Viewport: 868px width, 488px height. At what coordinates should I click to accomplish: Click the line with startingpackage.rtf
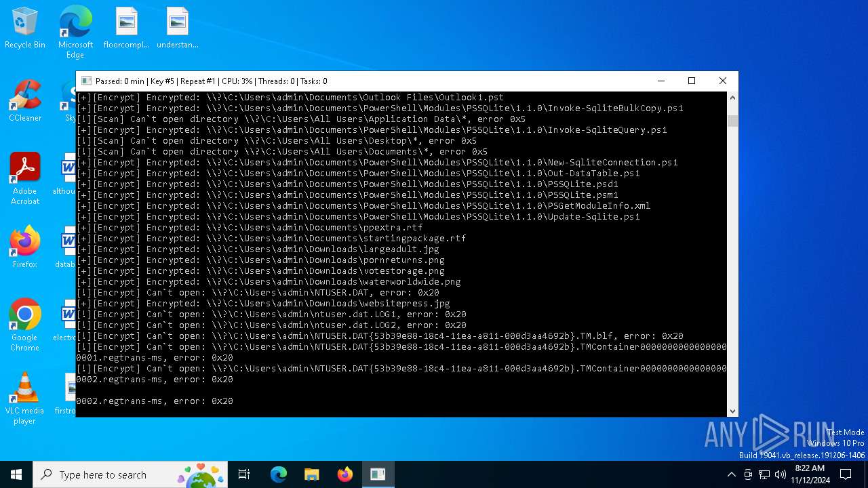click(x=271, y=239)
